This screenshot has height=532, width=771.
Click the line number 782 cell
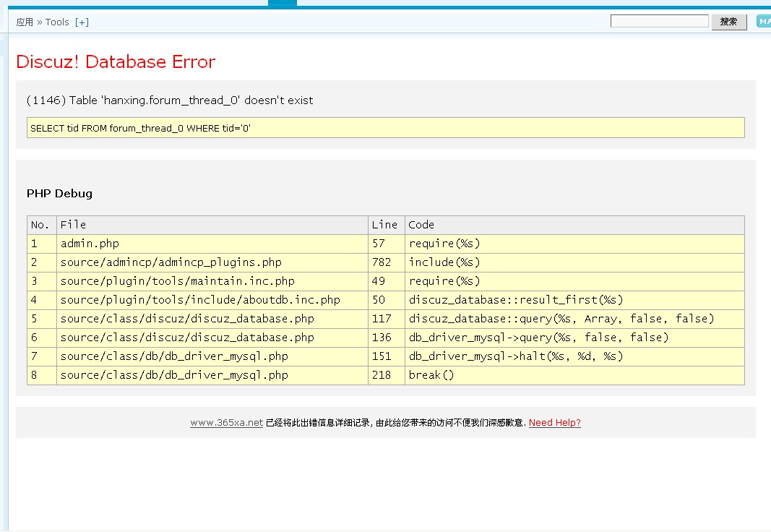coord(386,262)
